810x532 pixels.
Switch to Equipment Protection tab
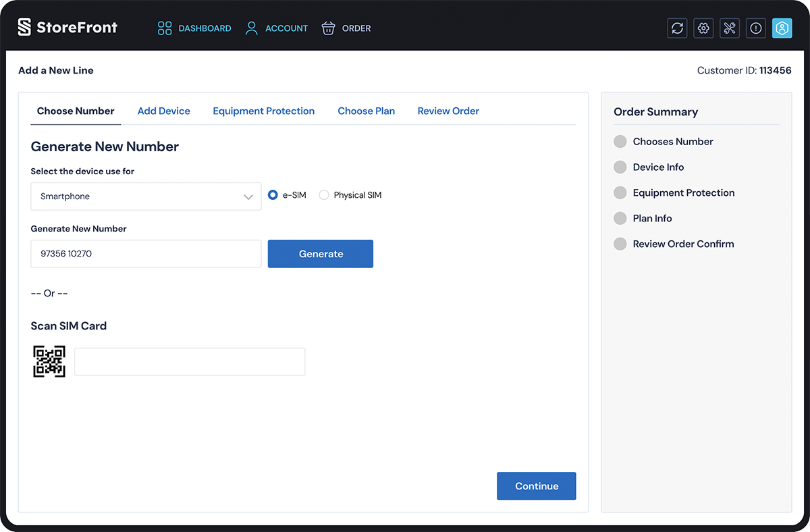point(263,111)
